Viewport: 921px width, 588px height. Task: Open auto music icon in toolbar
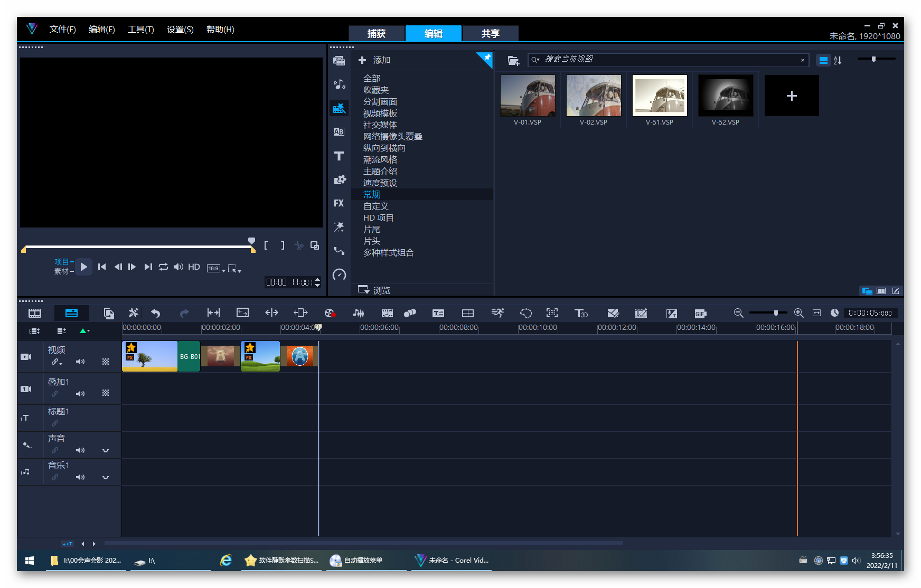pyautogui.click(x=387, y=313)
